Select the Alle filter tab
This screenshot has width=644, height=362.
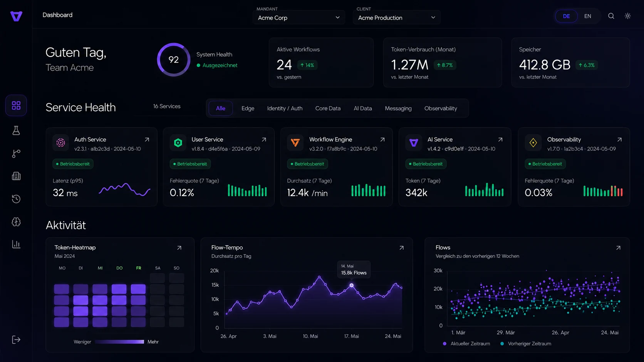221,108
